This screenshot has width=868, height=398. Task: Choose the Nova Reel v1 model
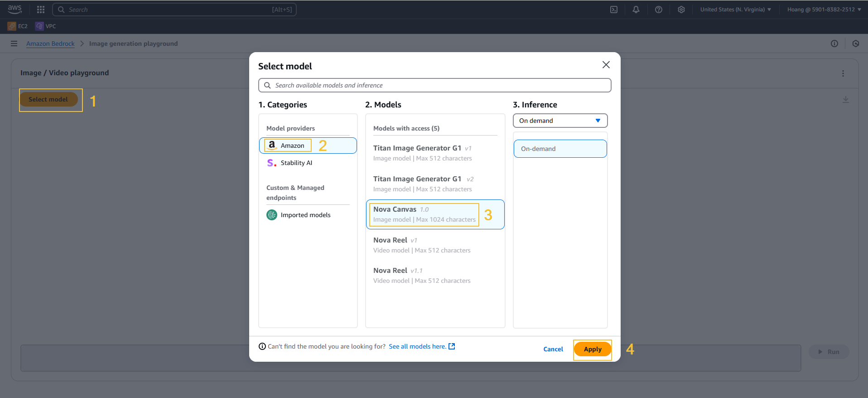click(x=435, y=245)
